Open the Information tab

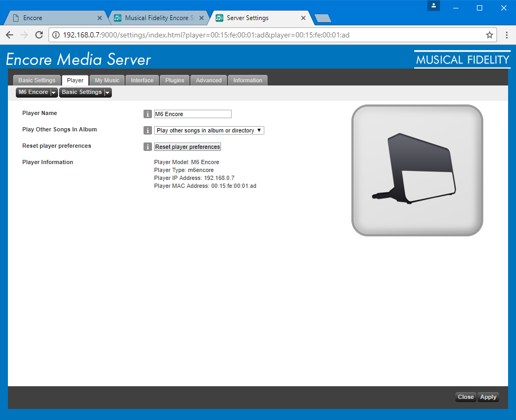tap(247, 80)
